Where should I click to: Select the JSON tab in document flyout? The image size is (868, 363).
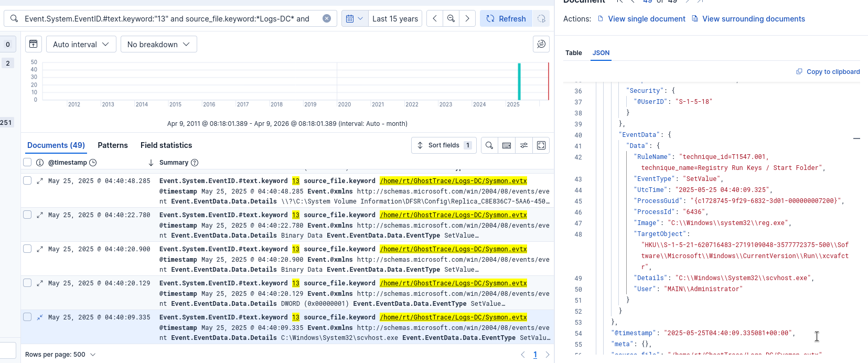point(601,53)
